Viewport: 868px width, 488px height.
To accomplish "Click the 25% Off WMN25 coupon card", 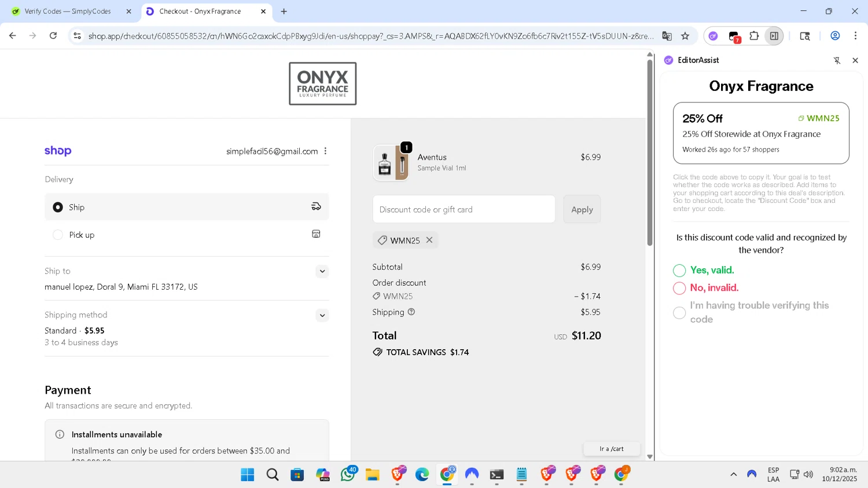I will tap(761, 133).
